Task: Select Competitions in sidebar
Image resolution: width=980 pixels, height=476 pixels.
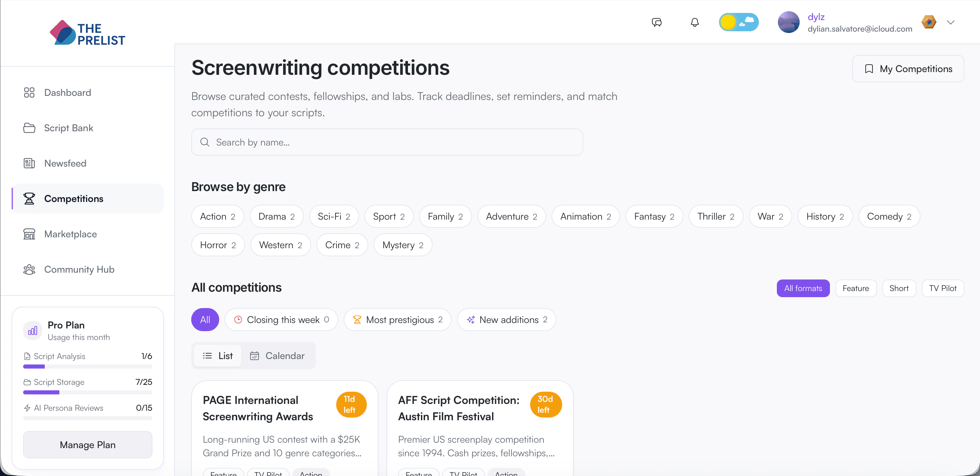Action: 88,199
